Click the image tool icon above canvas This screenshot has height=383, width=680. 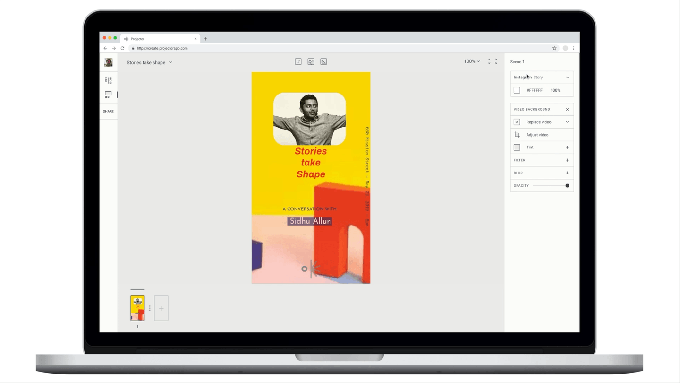click(x=311, y=62)
